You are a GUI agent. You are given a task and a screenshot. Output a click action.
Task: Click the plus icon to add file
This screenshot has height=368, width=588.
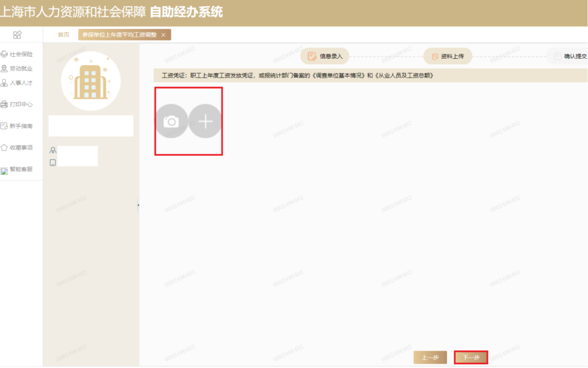[x=205, y=121]
